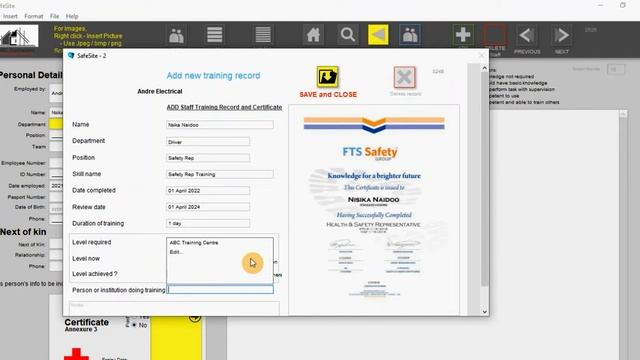Viewport: 640px width, 360px height.
Task: Open the Help menu
Action: coord(72,16)
